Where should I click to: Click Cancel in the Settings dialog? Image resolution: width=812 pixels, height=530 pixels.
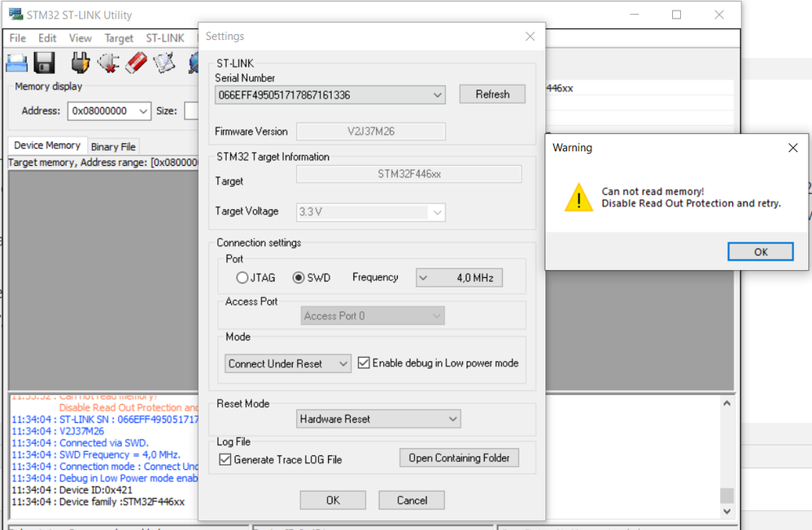[412, 501]
